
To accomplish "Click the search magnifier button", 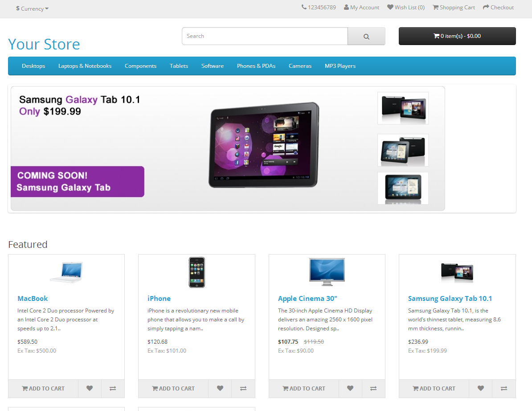I will 366,37.
